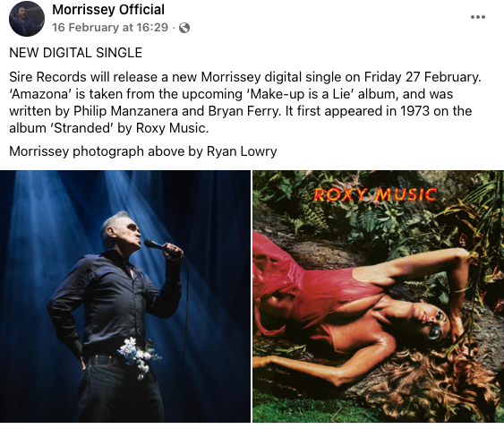View the Roxy Music album cover image

(378, 296)
